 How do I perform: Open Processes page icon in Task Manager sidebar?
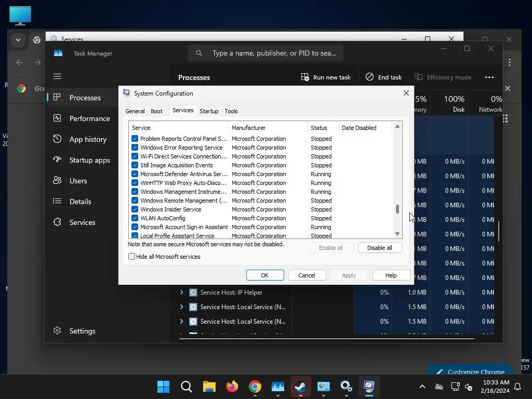pos(57,97)
